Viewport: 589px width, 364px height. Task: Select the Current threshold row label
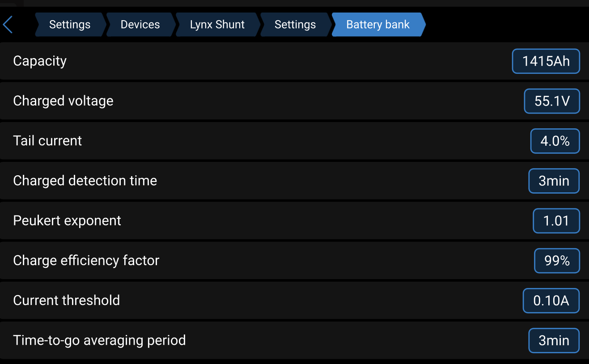pyautogui.click(x=66, y=301)
